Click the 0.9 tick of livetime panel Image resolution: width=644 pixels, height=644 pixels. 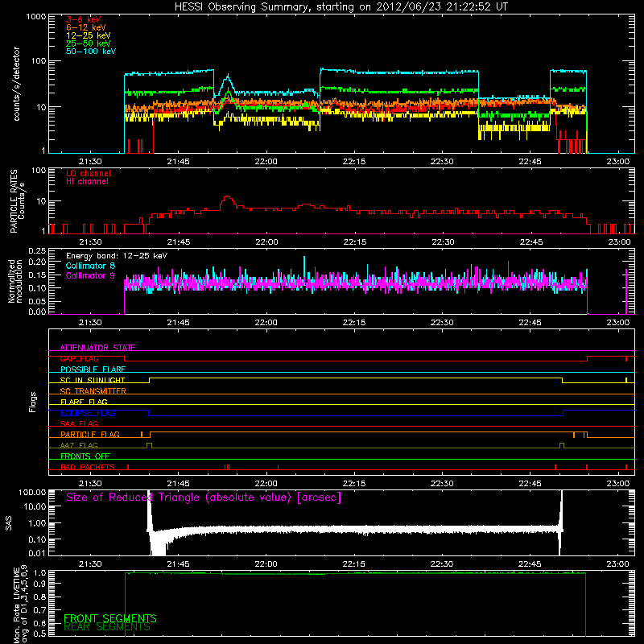[x=41, y=583]
